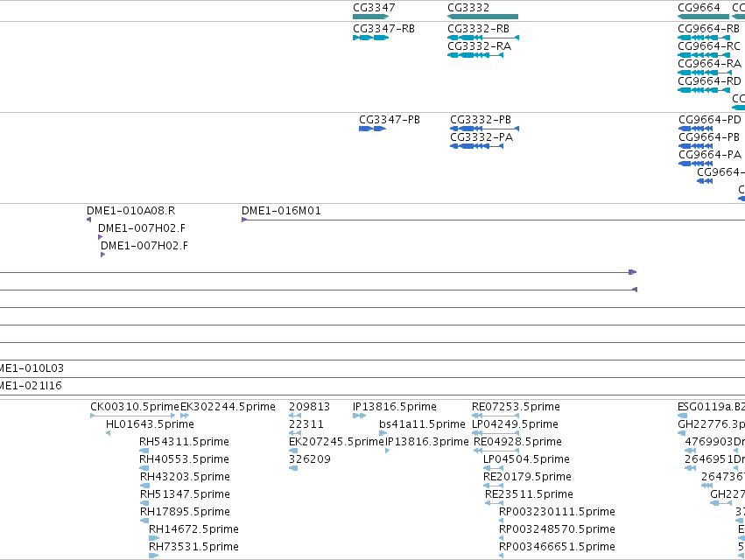
Task: Click the CG9664-RA transcript label
Action: pos(709,64)
